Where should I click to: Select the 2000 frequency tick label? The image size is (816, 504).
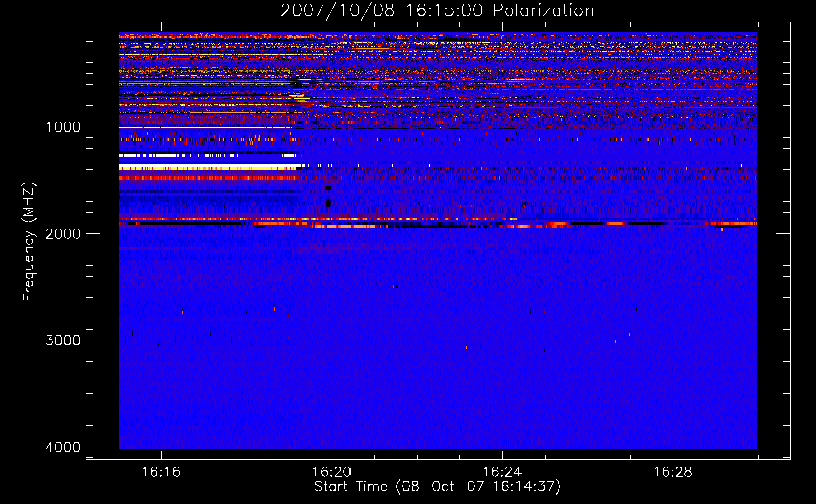tap(63, 233)
